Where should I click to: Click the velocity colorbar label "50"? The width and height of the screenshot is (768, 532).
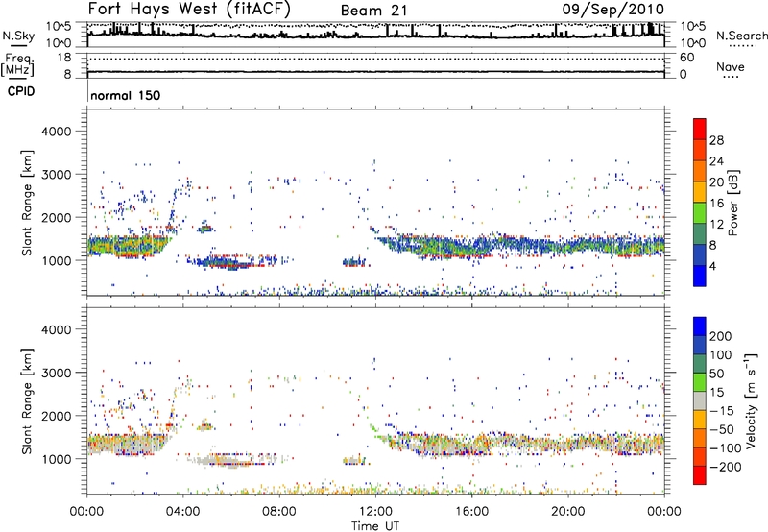point(717,374)
